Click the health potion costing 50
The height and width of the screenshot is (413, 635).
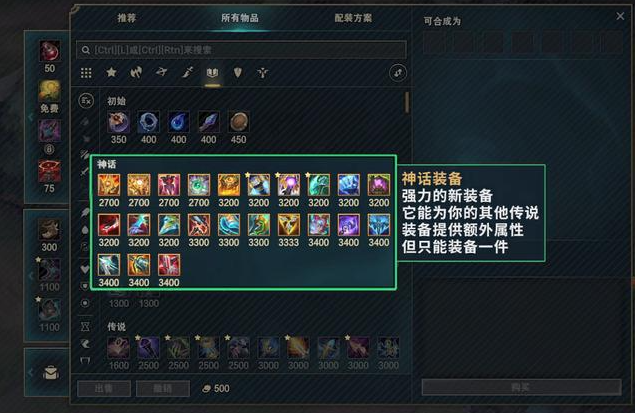[x=49, y=51]
